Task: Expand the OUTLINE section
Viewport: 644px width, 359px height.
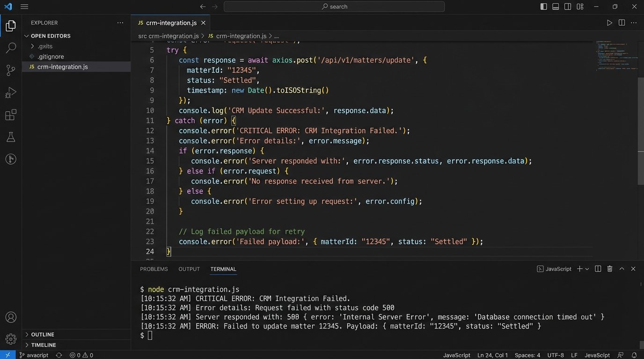Action: pyautogui.click(x=43, y=335)
